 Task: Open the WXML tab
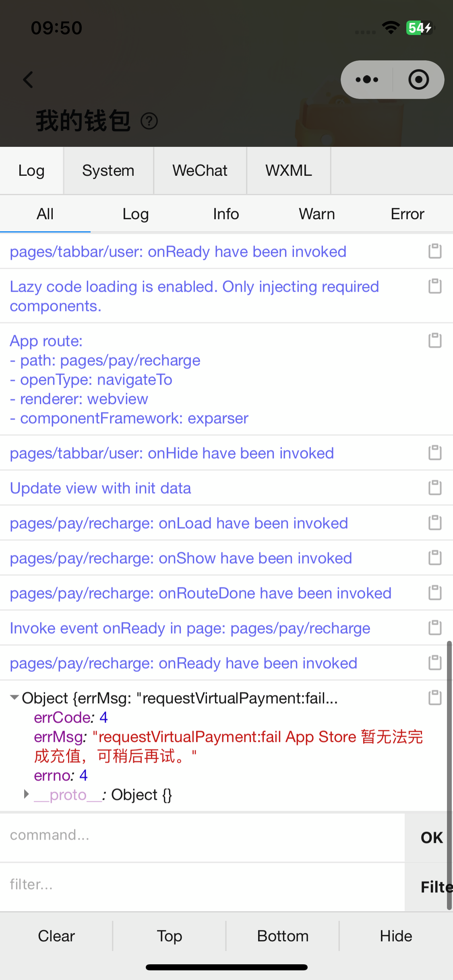coord(288,171)
